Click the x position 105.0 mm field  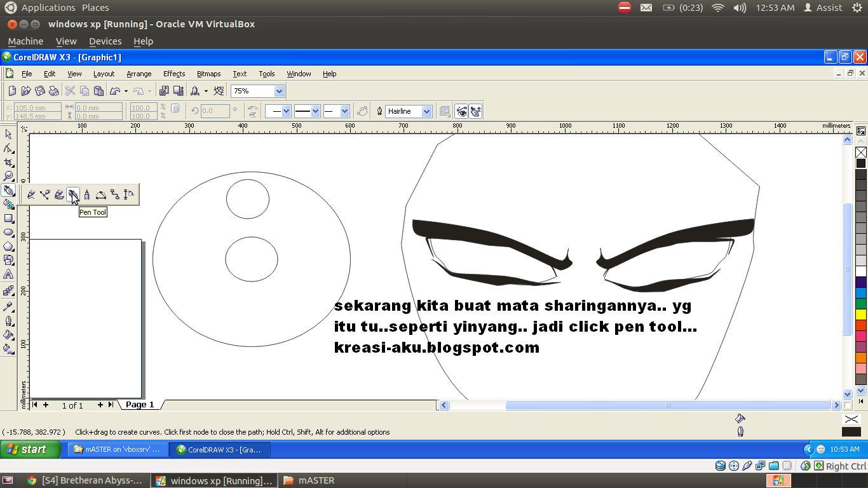[x=37, y=107]
